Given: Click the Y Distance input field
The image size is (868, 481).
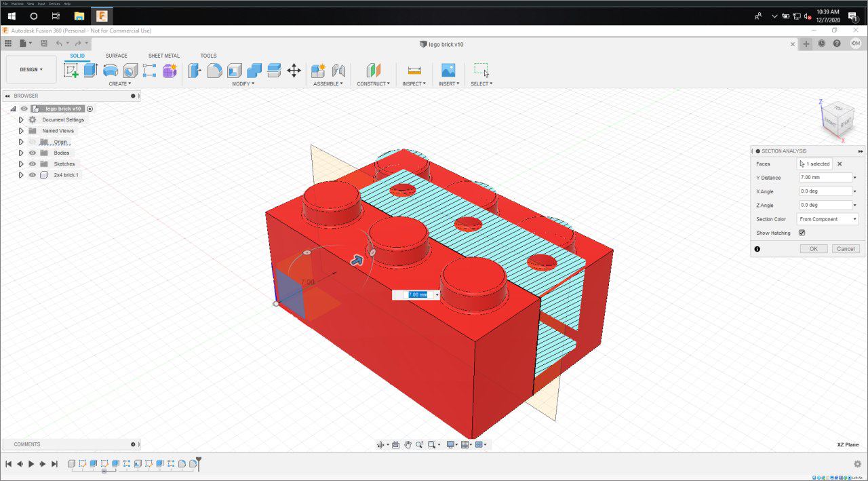Looking at the screenshot, I should click(825, 178).
